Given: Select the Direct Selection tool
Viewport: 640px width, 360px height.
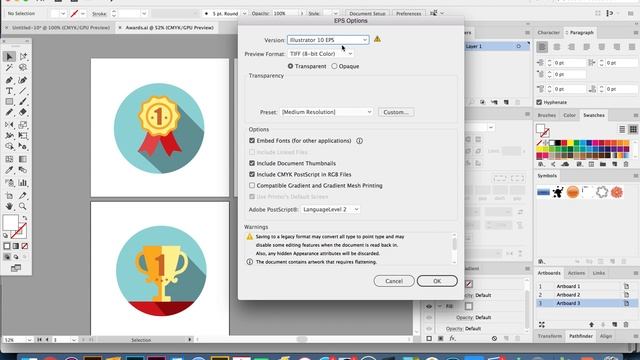Looking at the screenshot, I should [23, 56].
